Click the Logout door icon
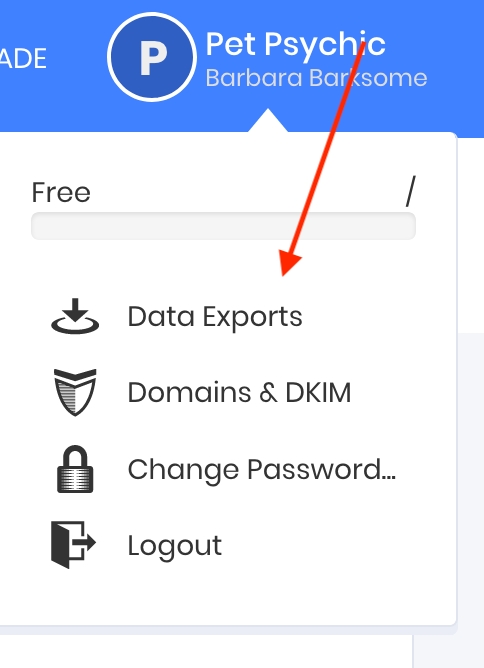 pyautogui.click(x=73, y=544)
